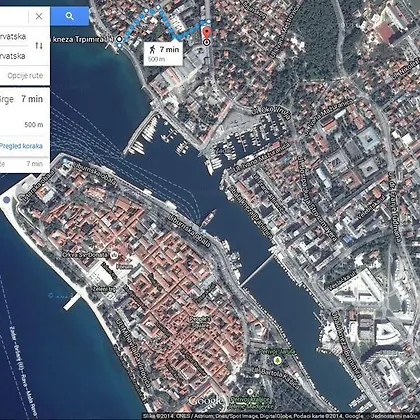Click the bottom 7 min alternate route row
This screenshot has width=420, height=420.
25,164
